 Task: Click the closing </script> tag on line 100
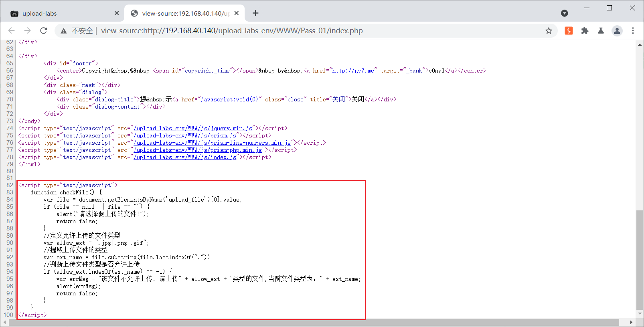(32, 315)
